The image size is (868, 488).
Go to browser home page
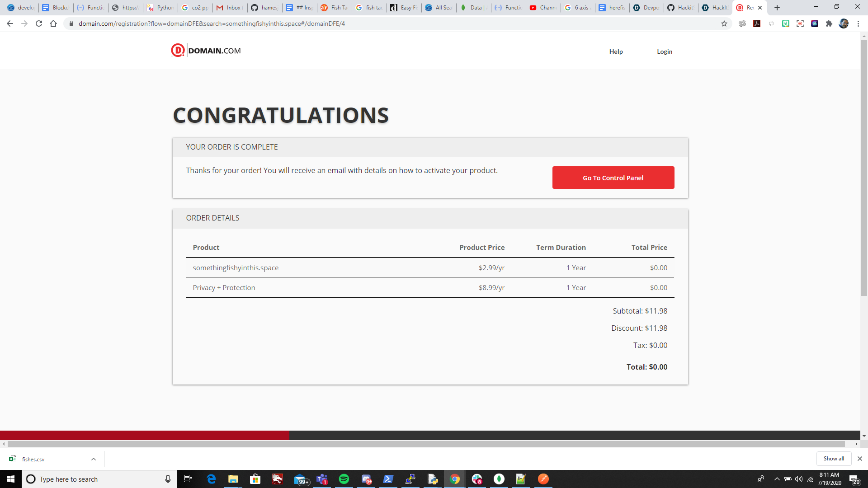(53, 23)
